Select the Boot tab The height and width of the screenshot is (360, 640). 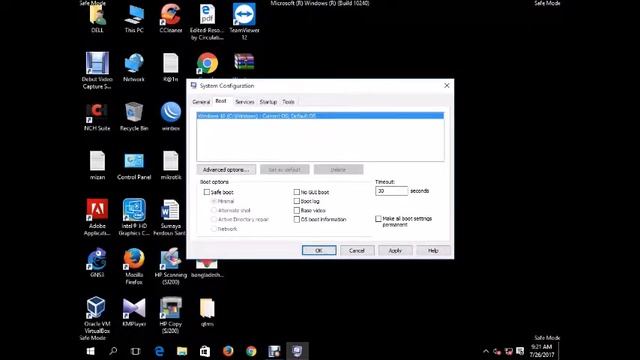tap(221, 101)
